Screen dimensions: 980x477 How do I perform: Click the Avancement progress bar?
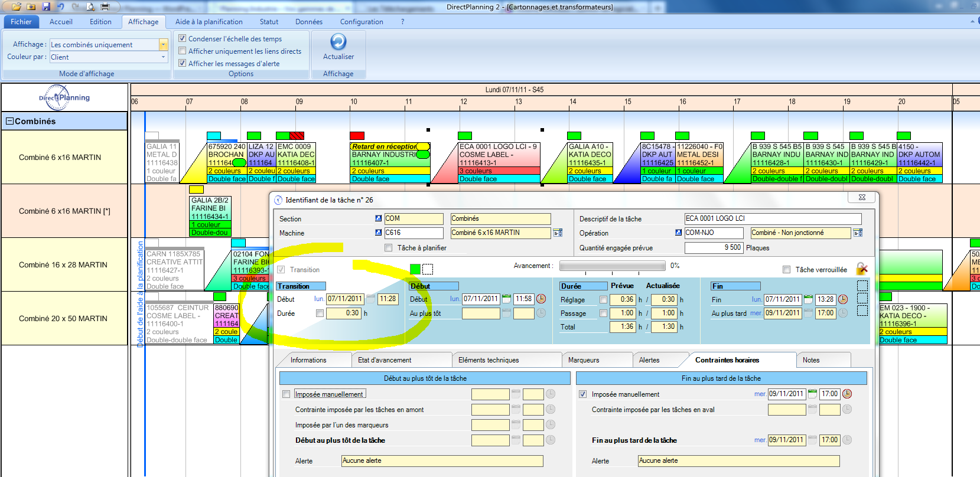tap(613, 266)
